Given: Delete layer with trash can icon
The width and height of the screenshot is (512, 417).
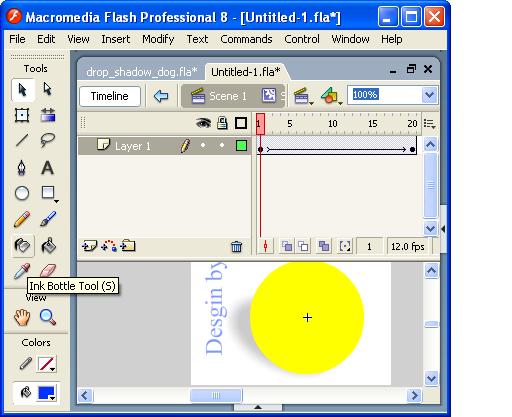Looking at the screenshot, I should coord(236,247).
